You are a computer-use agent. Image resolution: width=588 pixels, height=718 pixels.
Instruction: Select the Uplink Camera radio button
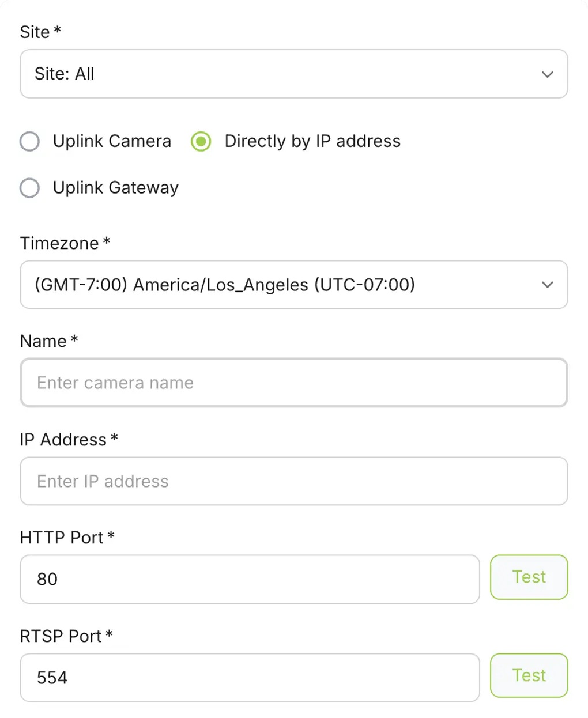point(30,141)
